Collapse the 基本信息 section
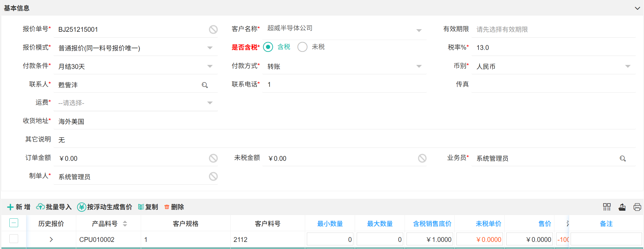This screenshot has width=644, height=249. coord(637,8)
